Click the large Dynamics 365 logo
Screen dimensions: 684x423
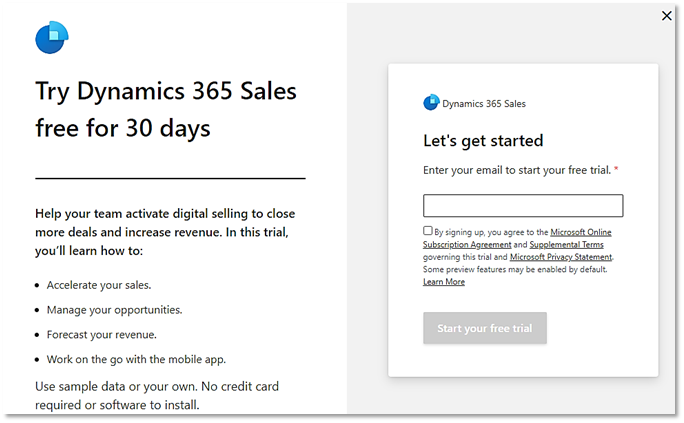point(51,38)
